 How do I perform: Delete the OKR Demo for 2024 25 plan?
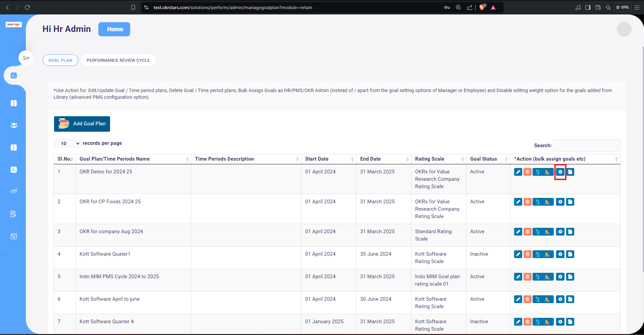(x=527, y=172)
